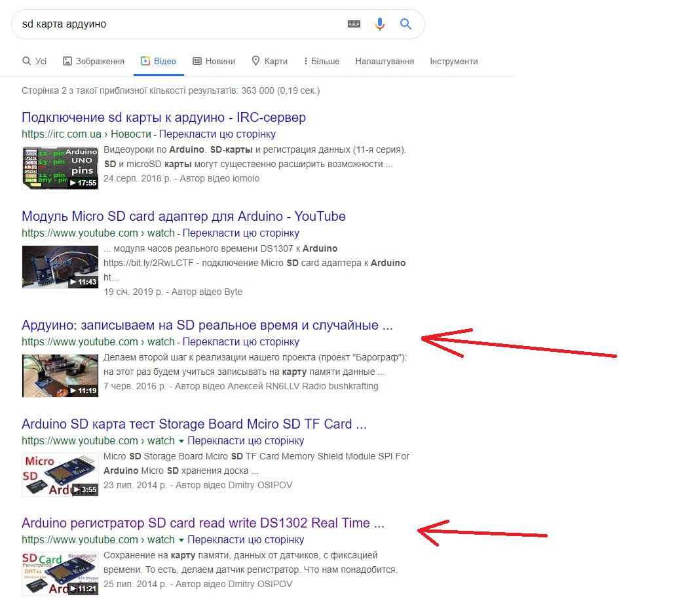697x616 pixels.
Task: Click the results count text 'Сторінка 2 з такої приблизної кількості'
Action: [171, 90]
